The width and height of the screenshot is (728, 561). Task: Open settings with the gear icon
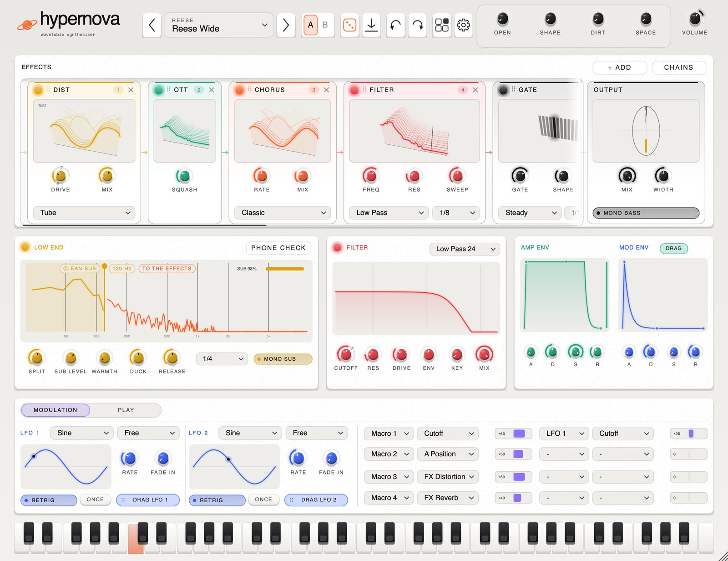tap(463, 25)
